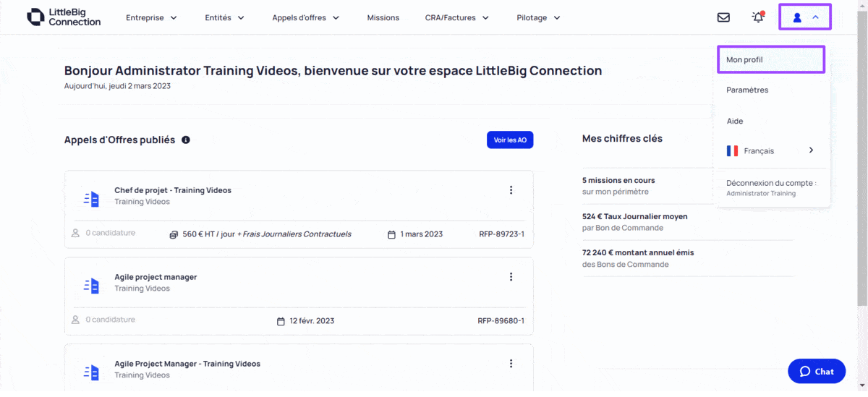Expand the Entreprise menu

click(151, 17)
